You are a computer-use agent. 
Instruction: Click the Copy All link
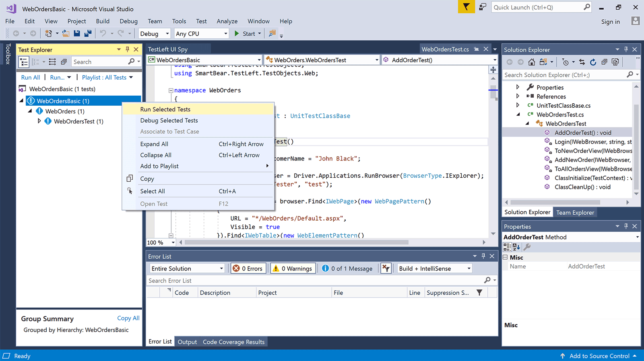coord(128,318)
